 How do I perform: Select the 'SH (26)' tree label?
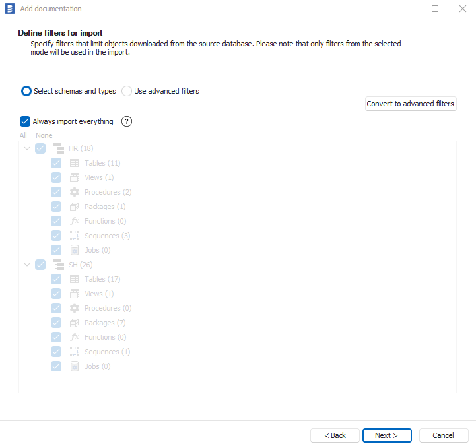click(x=81, y=265)
